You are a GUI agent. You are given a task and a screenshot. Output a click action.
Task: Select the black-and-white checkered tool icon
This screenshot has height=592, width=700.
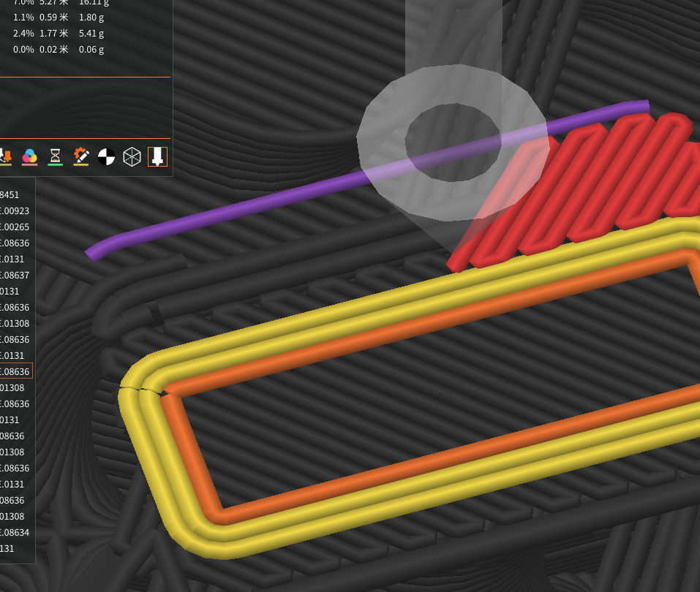(105, 156)
